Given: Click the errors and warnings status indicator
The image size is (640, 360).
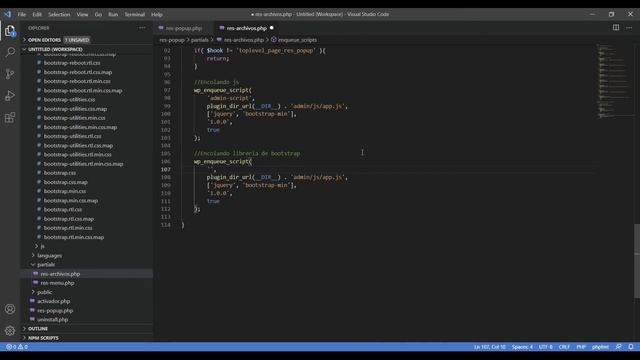Looking at the screenshot, I should (x=17, y=347).
